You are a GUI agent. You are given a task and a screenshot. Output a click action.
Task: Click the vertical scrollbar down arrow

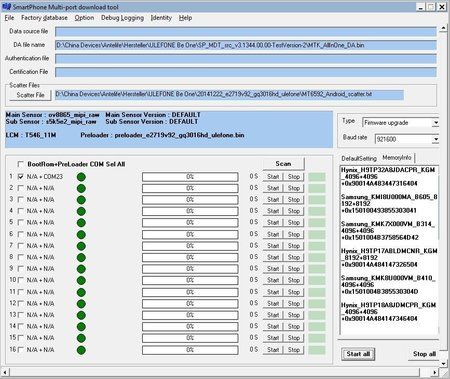(443, 363)
